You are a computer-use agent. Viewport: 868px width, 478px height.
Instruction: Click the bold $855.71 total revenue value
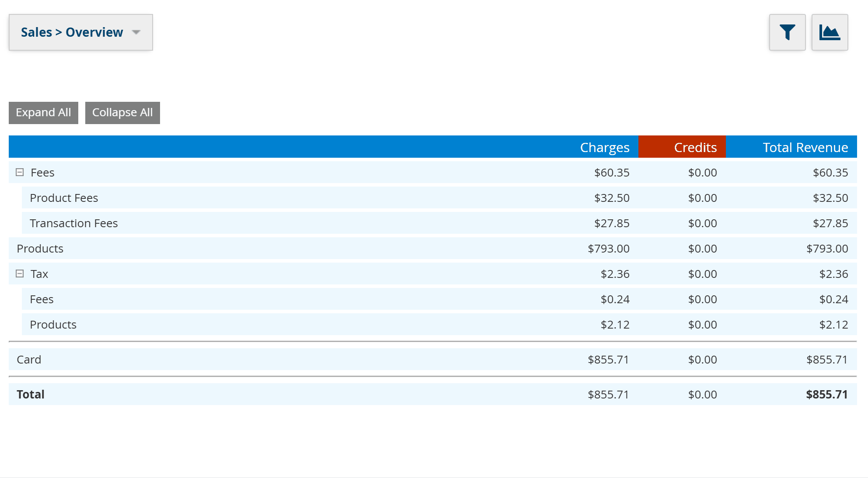[x=826, y=395]
